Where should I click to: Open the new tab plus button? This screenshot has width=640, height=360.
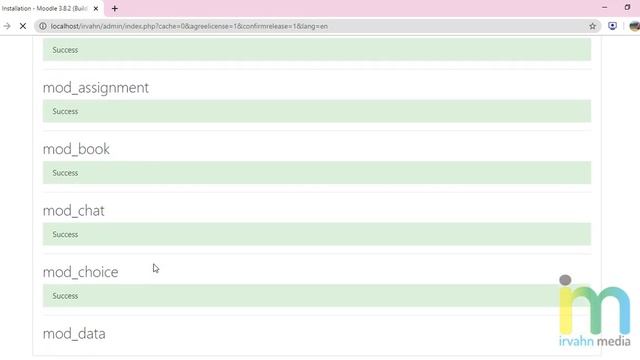click(115, 8)
